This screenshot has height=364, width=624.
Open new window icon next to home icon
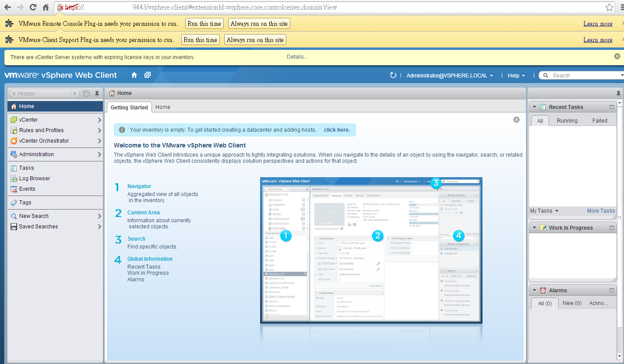click(x=148, y=75)
